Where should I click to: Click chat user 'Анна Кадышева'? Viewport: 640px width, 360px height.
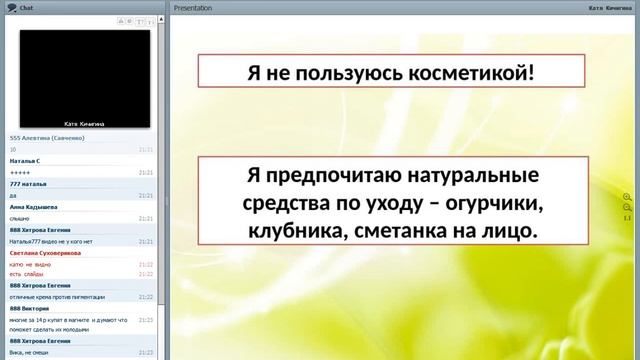33,207
